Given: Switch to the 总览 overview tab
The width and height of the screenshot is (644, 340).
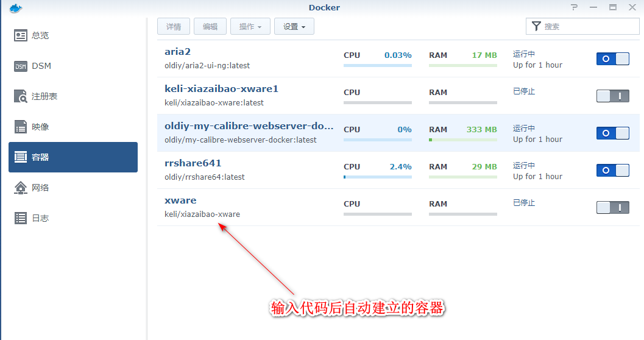Looking at the screenshot, I should 73,35.
